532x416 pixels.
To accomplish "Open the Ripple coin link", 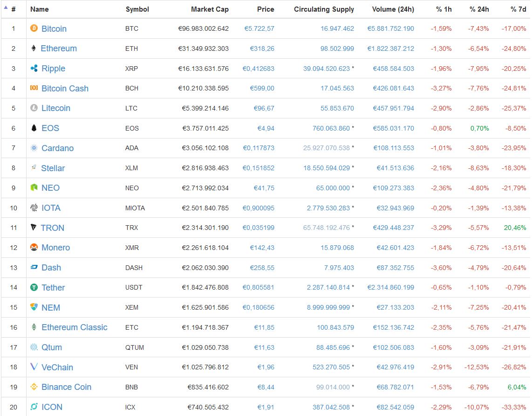I will coord(53,69).
